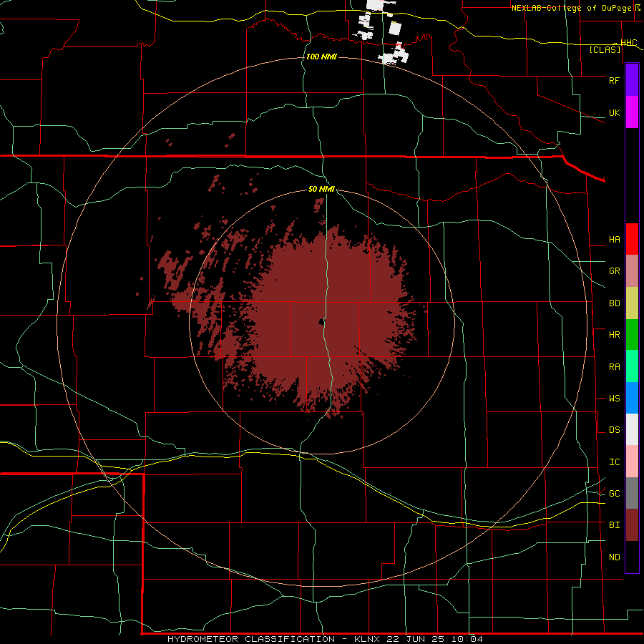This screenshot has height=644, width=644.
Task: Click the 'GR' legend label
Action: 614,271
